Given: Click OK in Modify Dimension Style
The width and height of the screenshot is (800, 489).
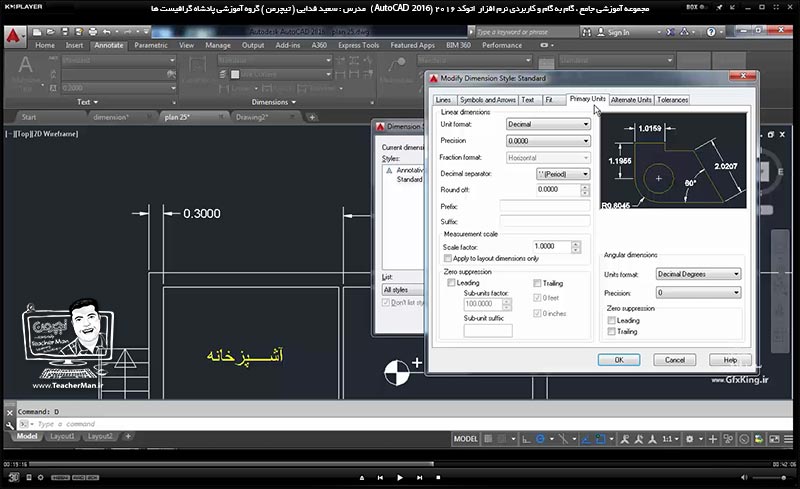Looking at the screenshot, I should coord(619,360).
